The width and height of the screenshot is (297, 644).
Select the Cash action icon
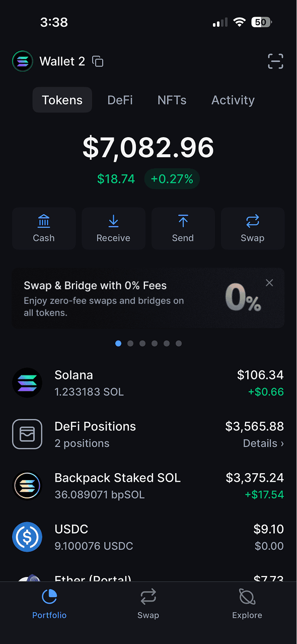(44, 228)
